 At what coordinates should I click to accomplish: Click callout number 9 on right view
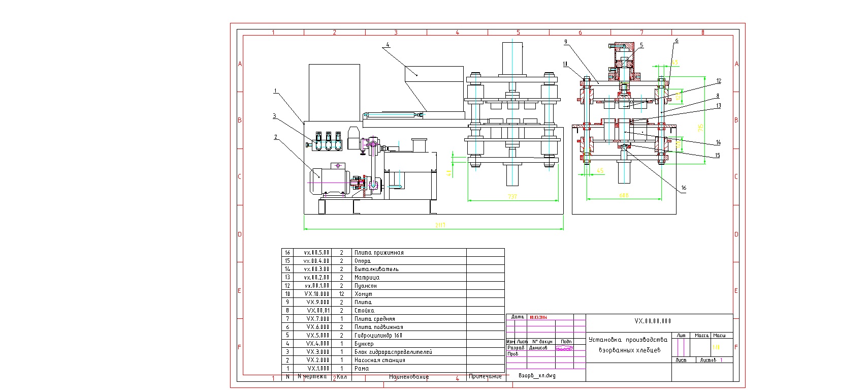click(566, 43)
